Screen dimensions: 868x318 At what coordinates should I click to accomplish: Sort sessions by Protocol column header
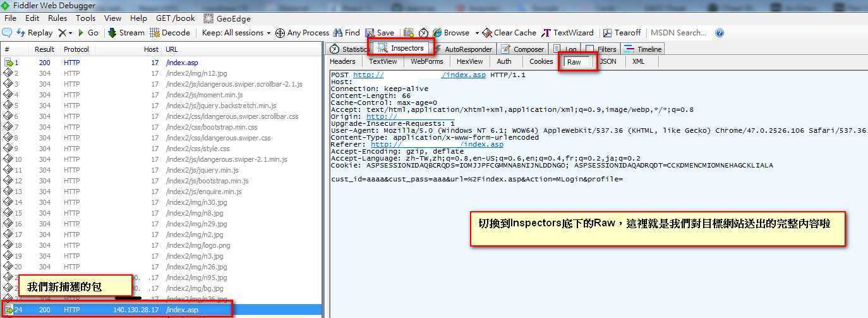pos(76,49)
